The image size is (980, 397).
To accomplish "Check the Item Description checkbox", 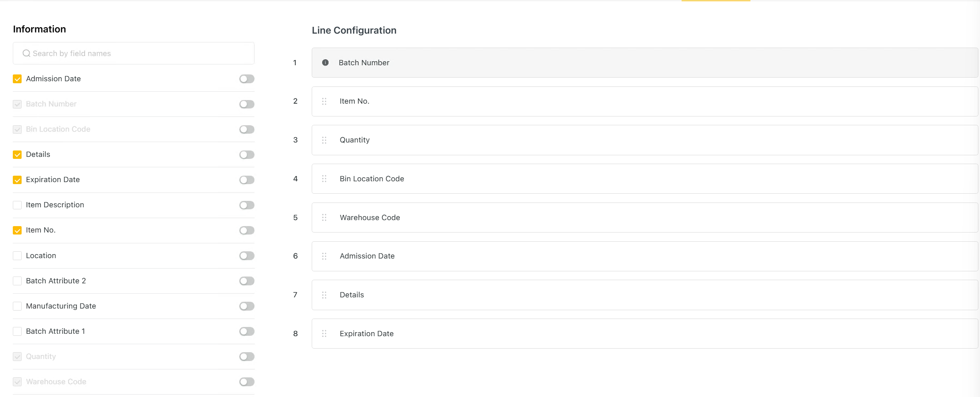I will (x=17, y=205).
